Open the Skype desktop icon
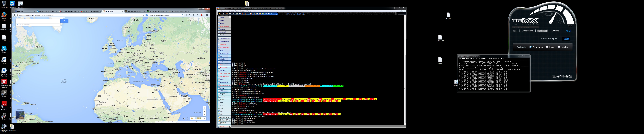Viewport: 644px width, 134px height. tap(4, 49)
